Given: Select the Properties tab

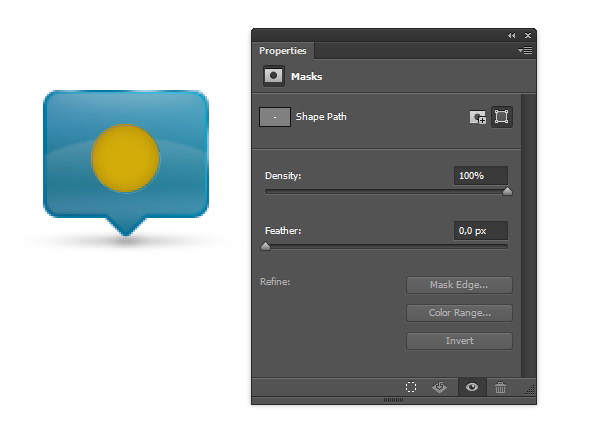Looking at the screenshot, I should tap(283, 51).
